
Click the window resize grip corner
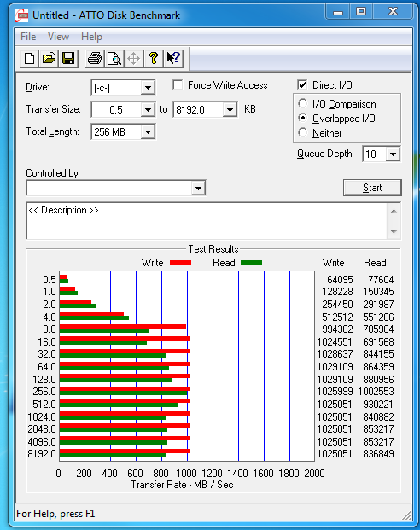click(407, 515)
